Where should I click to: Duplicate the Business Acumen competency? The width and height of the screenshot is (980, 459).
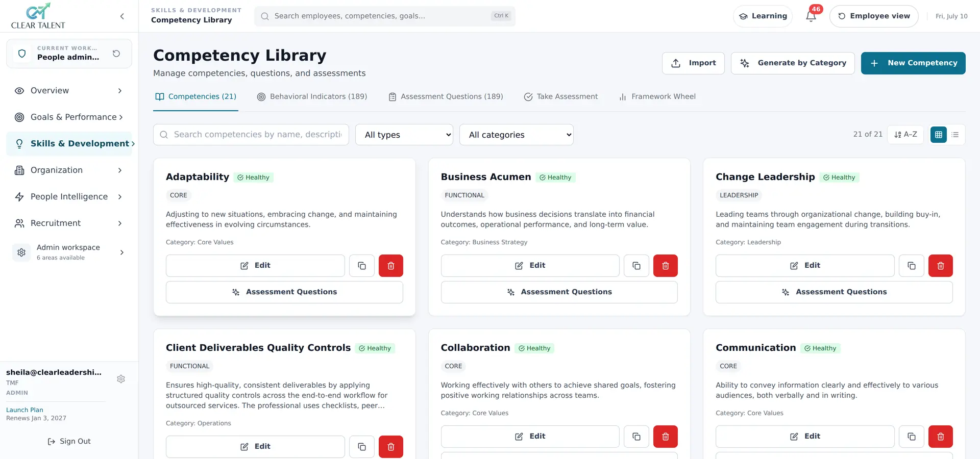click(636, 266)
